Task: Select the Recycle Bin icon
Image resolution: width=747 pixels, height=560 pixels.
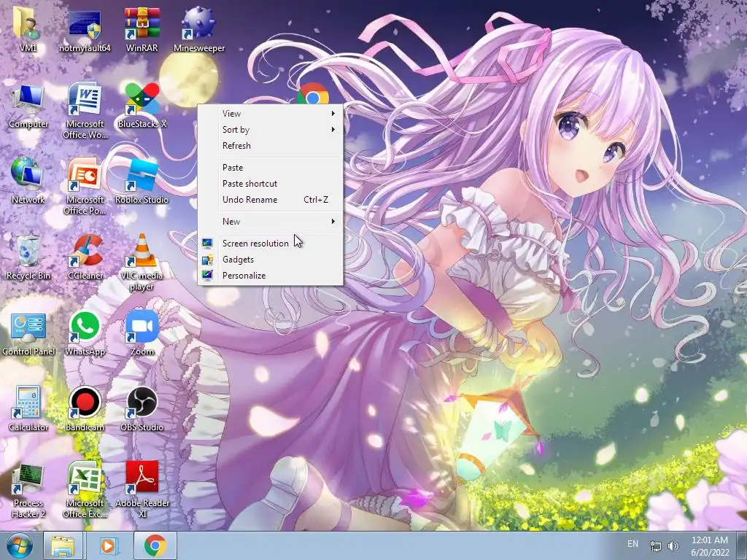Action: (28, 257)
